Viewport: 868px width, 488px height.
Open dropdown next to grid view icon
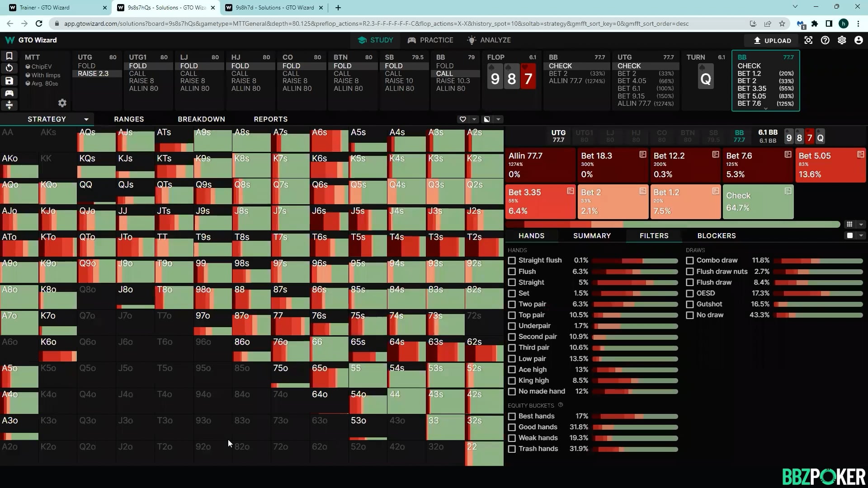(x=861, y=225)
